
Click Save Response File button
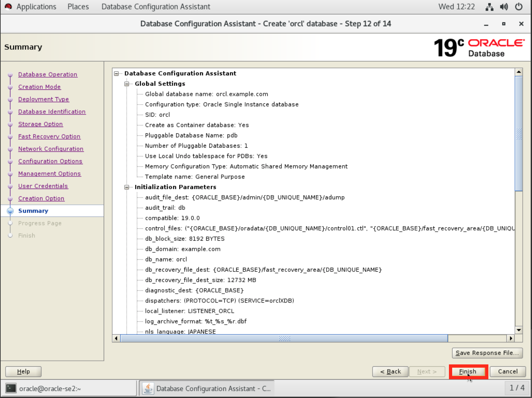coord(487,353)
